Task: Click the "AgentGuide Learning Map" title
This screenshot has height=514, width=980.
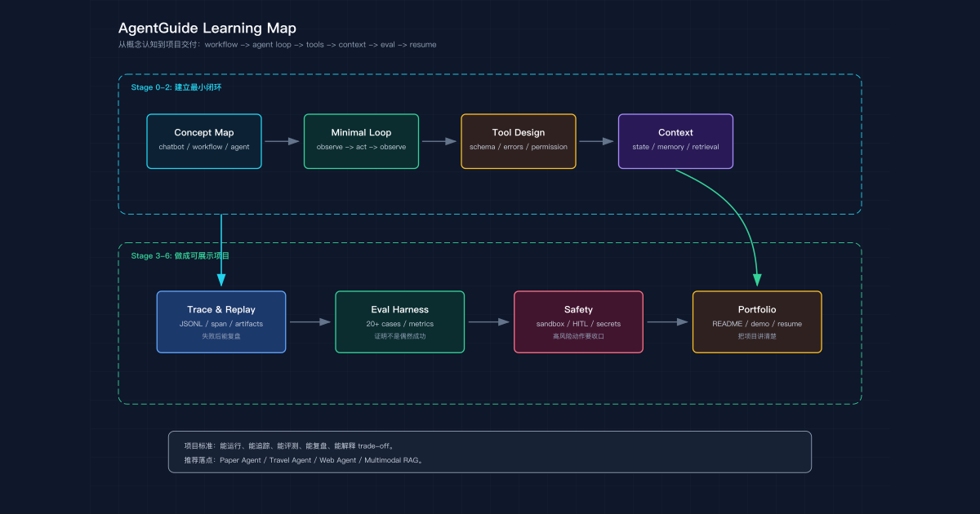Action: (207, 29)
